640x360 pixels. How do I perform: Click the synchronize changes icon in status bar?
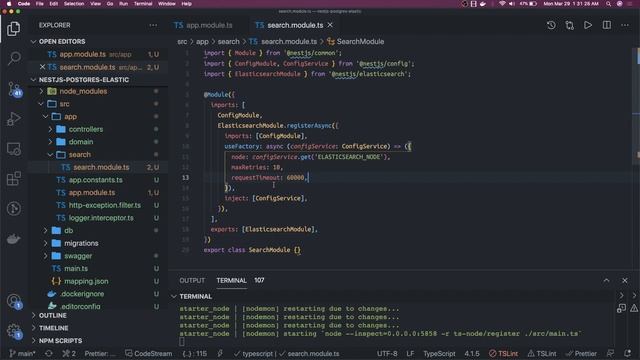pyautogui.click(x=49, y=353)
